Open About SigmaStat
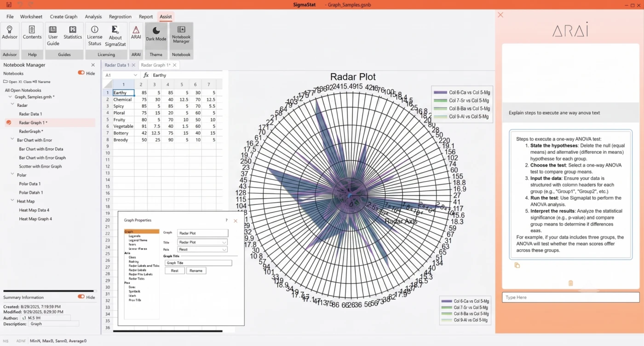The height and width of the screenshot is (346, 644). click(x=115, y=35)
